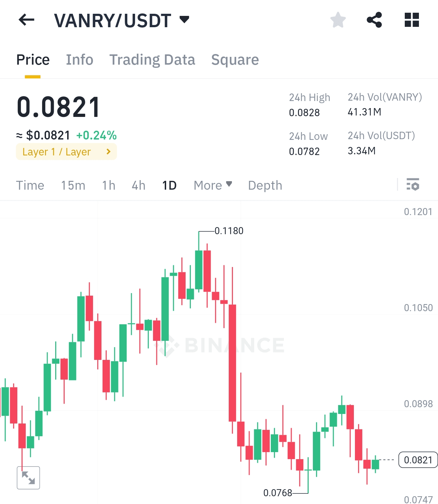
Task: Select the Price tab
Action: [33, 60]
